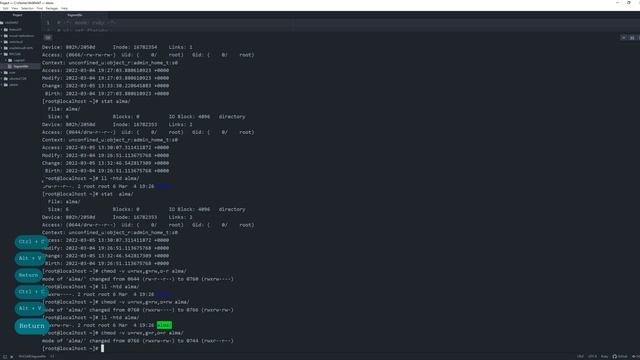Click the first left icon in status bar
This screenshot has width=640, height=360.
pyautogui.click(x=5, y=357)
